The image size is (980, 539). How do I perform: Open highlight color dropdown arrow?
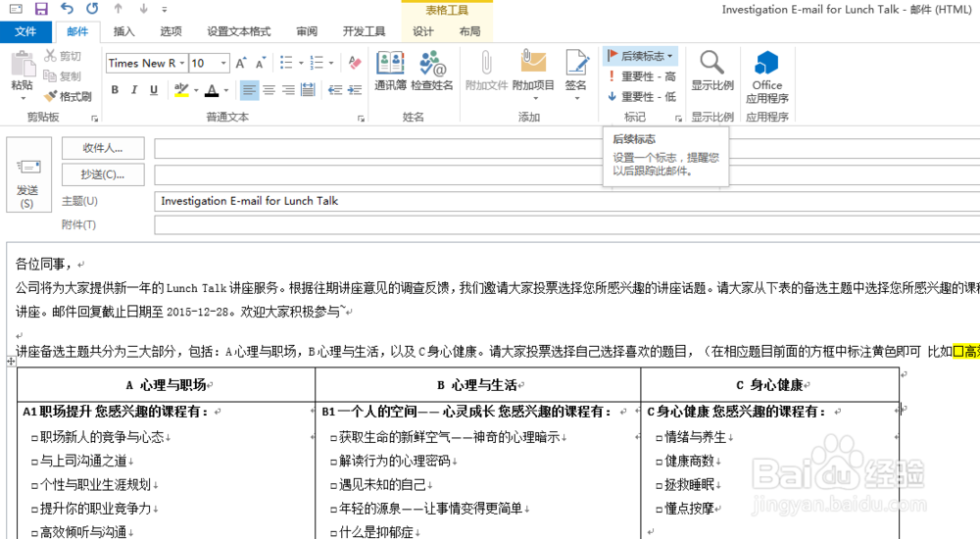click(x=196, y=90)
